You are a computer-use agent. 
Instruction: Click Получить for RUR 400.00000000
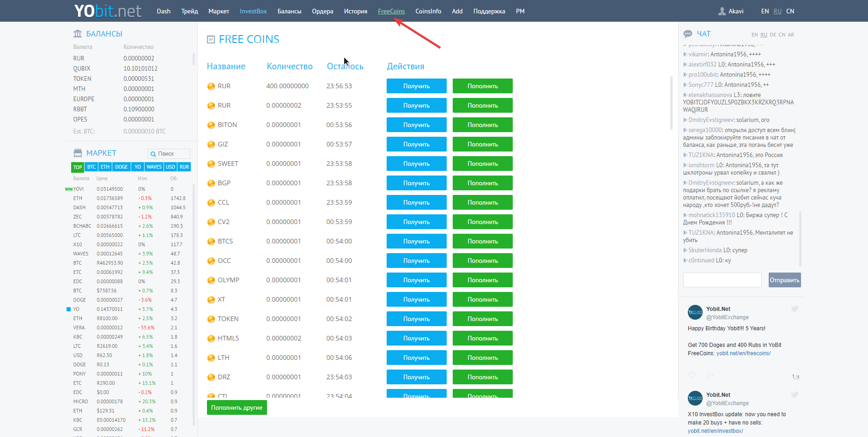[417, 86]
